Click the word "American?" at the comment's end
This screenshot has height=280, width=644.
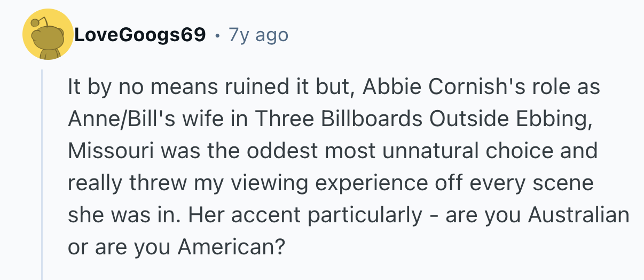tap(230, 247)
